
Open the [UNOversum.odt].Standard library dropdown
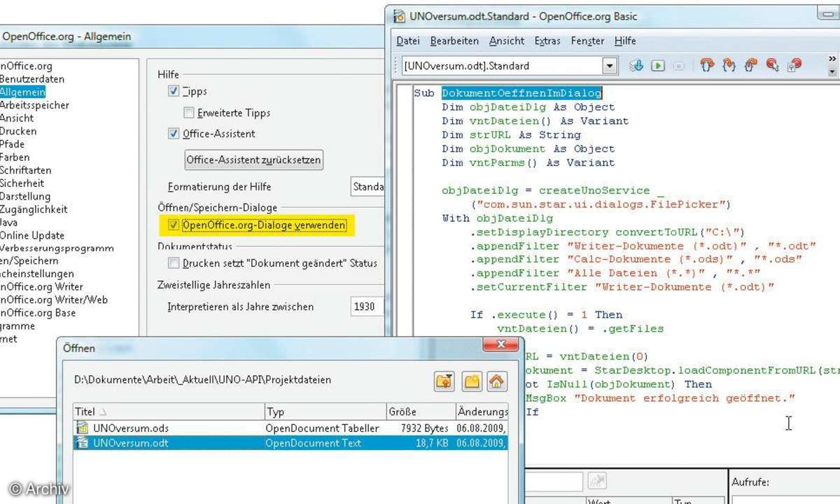pyautogui.click(x=610, y=66)
